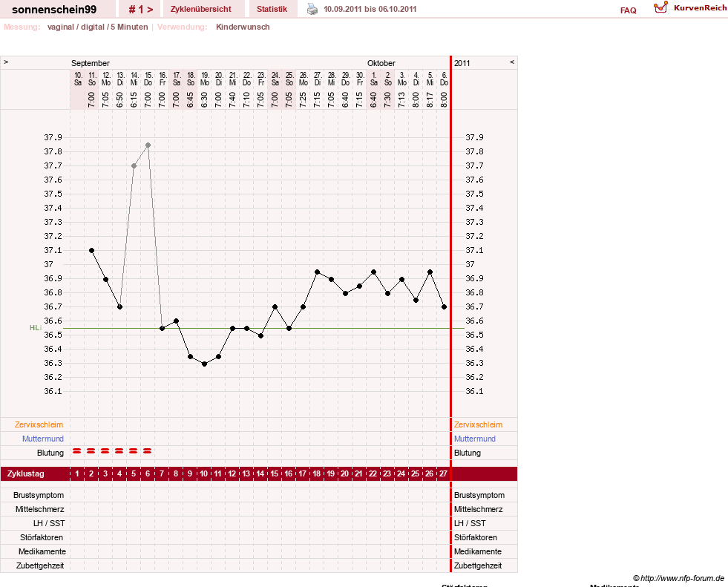This screenshot has height=587, width=728.
Task: Open the Zyklenübersicht tab
Action: [200, 10]
